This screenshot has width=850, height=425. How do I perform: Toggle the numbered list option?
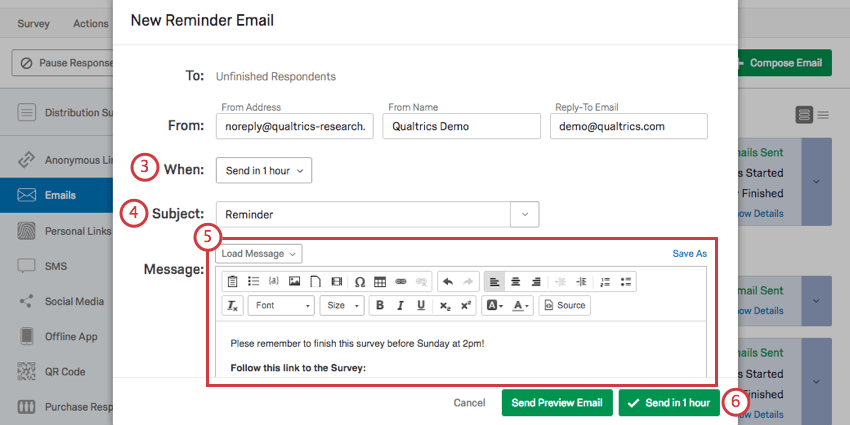coord(606,281)
